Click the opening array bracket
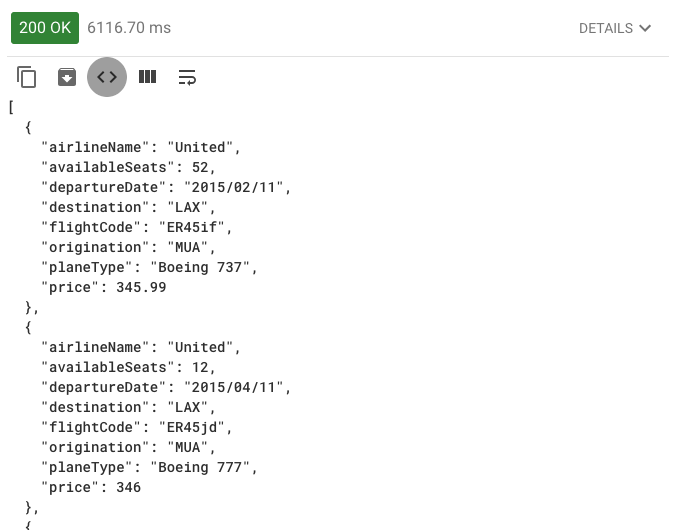 pos(11,107)
